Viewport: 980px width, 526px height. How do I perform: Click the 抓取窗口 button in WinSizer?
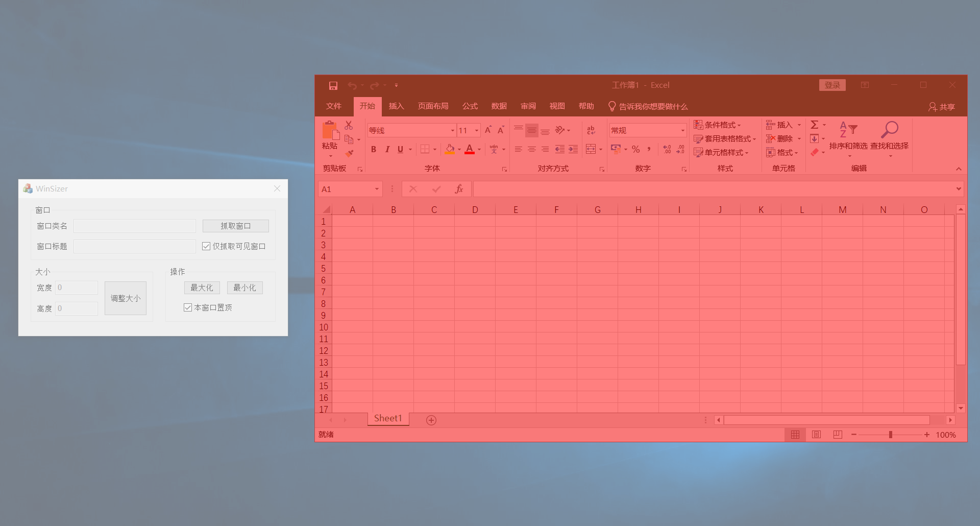[x=235, y=226]
